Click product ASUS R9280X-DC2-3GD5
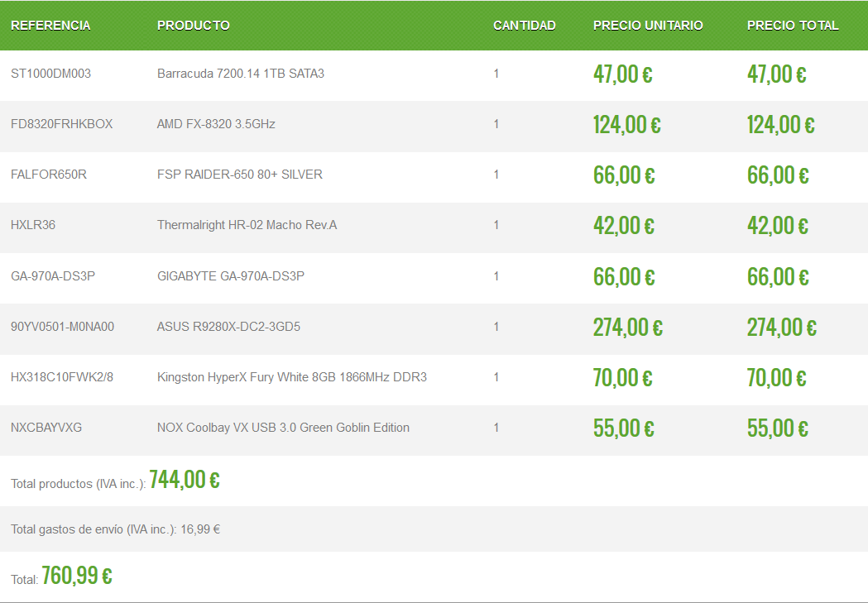The image size is (868, 603). [x=228, y=327]
